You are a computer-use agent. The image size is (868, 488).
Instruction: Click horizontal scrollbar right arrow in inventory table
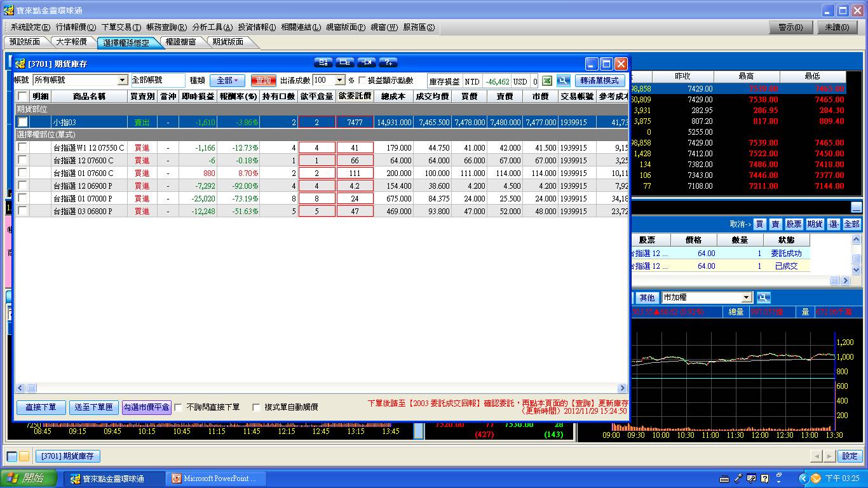[x=621, y=388]
